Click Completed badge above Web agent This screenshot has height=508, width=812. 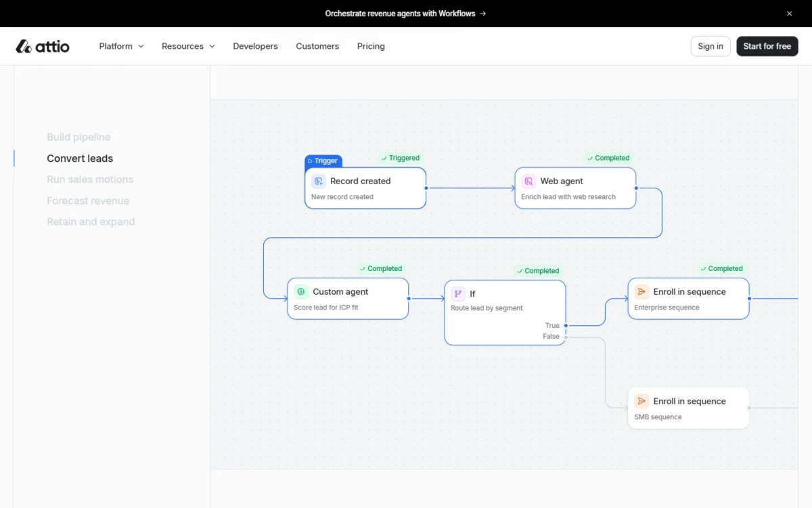pyautogui.click(x=608, y=158)
